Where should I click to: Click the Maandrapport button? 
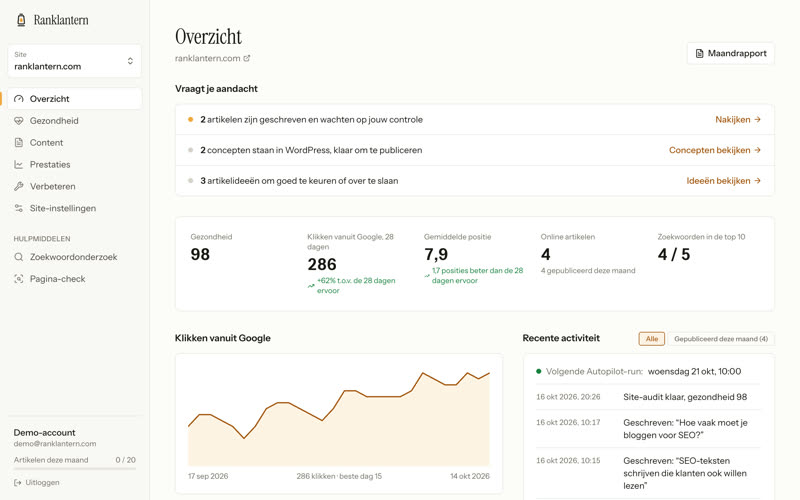click(731, 54)
